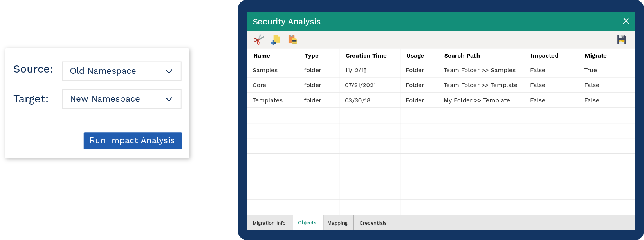Screen dimensions: 644x240
Task: Click Impacted False value in Templates row
Action: (538, 100)
